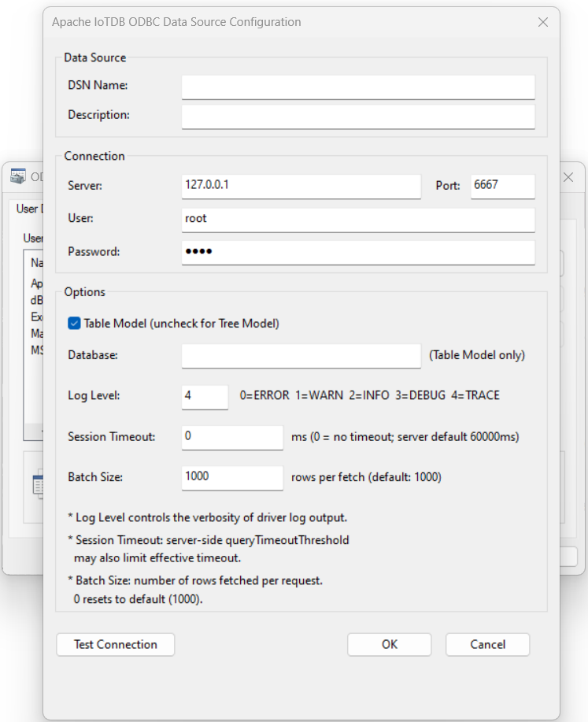Switch to the User DSN tab
Image resolution: width=588 pixels, height=722 pixels.
coord(28,209)
